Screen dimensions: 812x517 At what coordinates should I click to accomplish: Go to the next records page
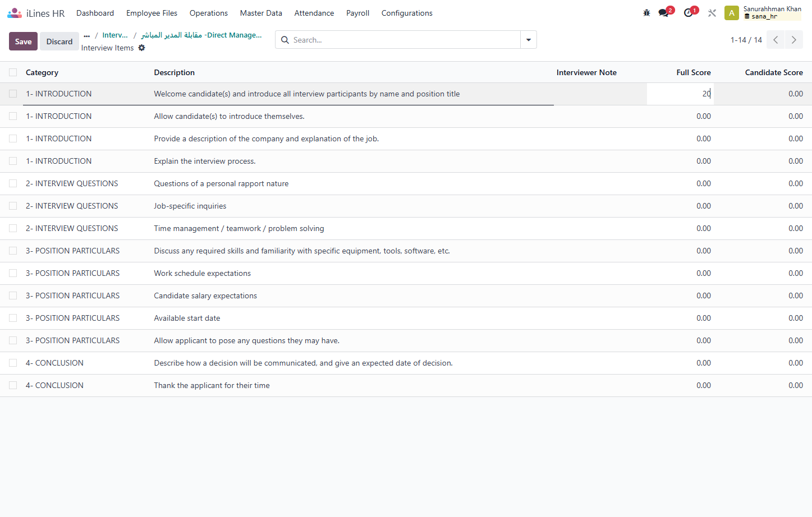(x=794, y=40)
